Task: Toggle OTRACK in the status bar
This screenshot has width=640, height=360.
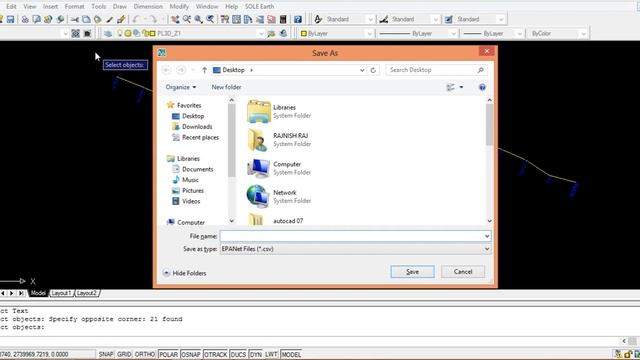Action: 215,354
